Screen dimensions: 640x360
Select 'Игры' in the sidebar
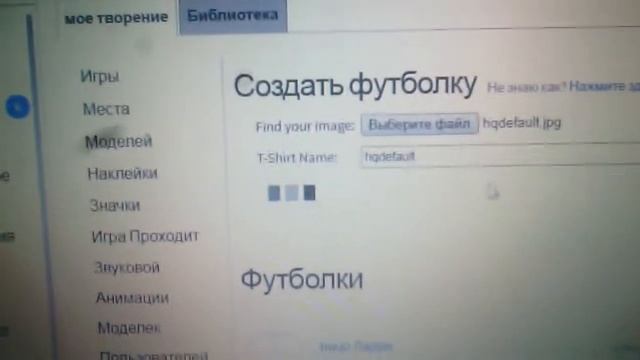[x=100, y=77]
